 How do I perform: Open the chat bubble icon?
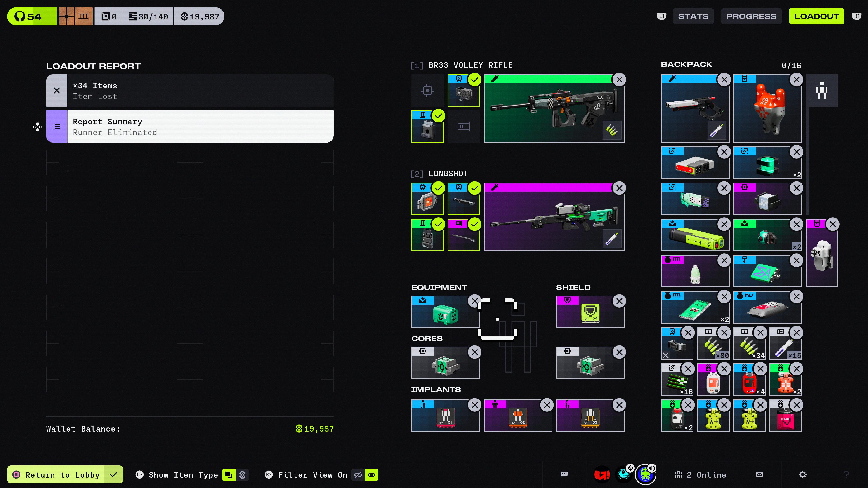pos(564,474)
